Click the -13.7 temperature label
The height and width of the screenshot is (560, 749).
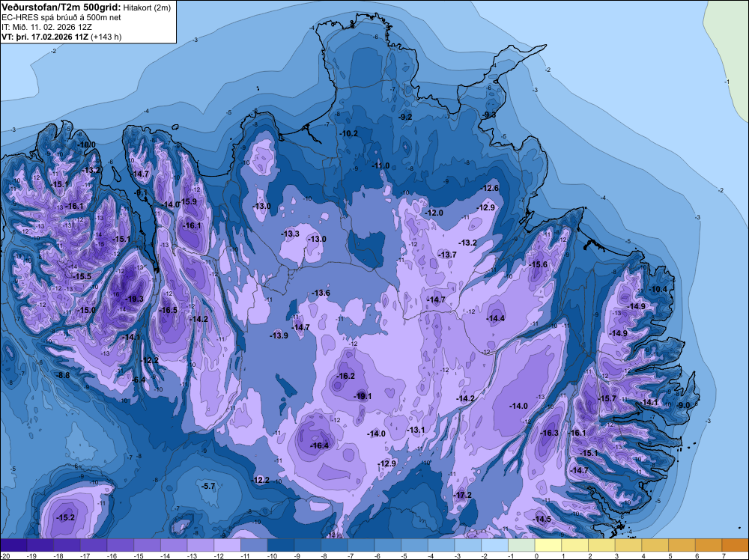pyautogui.click(x=448, y=255)
